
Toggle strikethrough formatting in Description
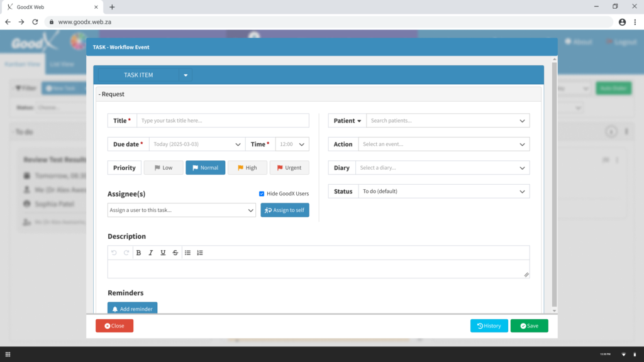coord(175,253)
